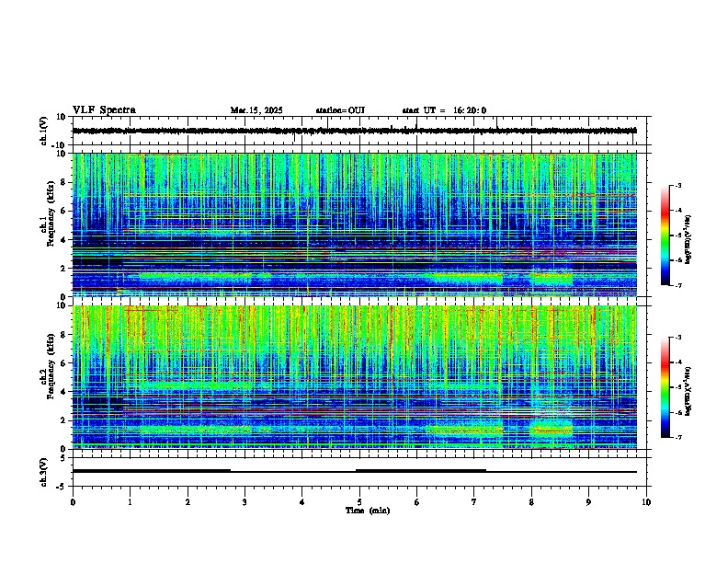728x563 pixels.
Task: Click time axis tick label "5"
Action: click(359, 502)
